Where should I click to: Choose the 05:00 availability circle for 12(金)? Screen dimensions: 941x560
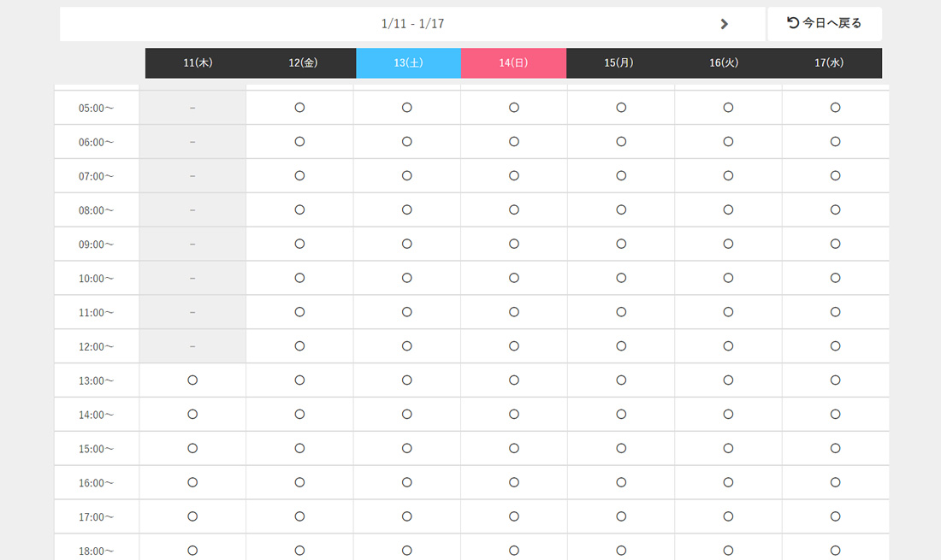pos(299,108)
